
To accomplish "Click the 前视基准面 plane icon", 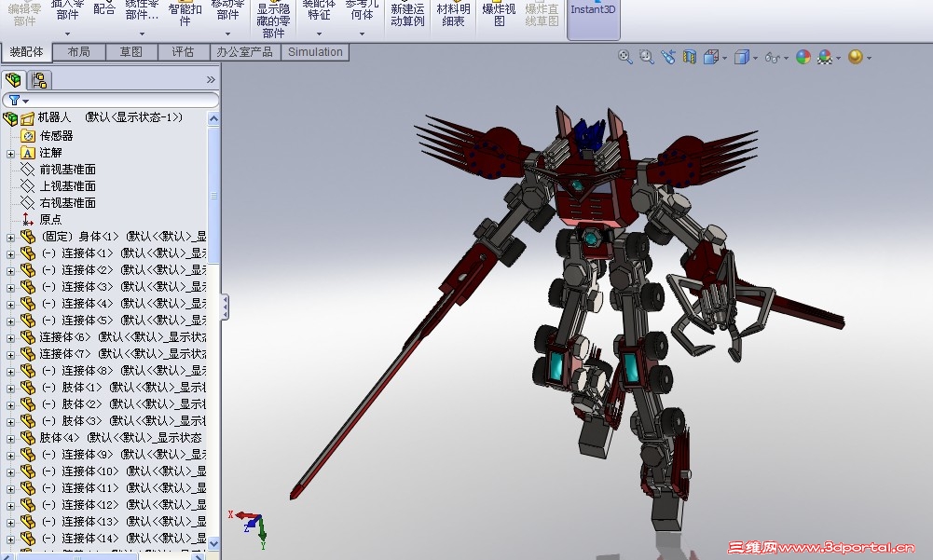I will (27, 170).
